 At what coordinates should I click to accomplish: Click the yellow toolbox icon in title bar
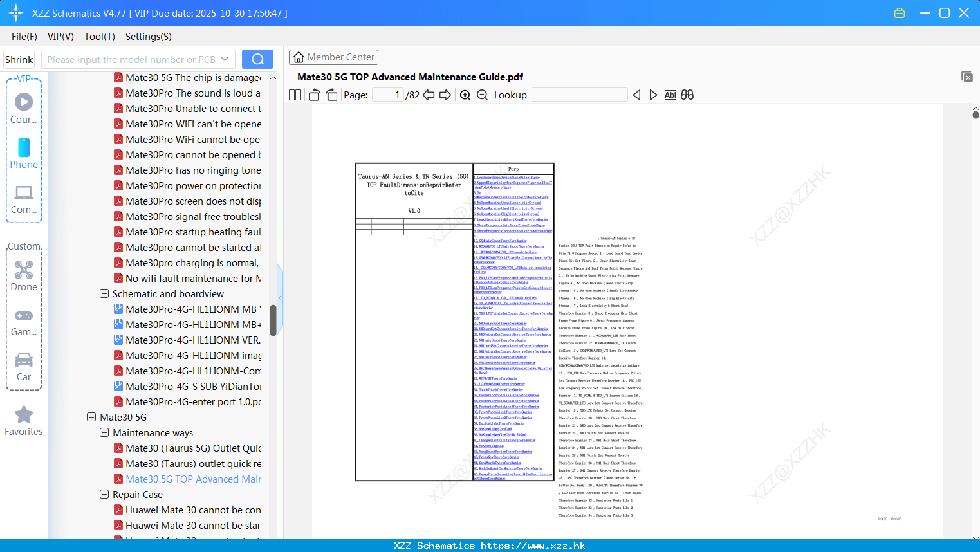[x=900, y=13]
